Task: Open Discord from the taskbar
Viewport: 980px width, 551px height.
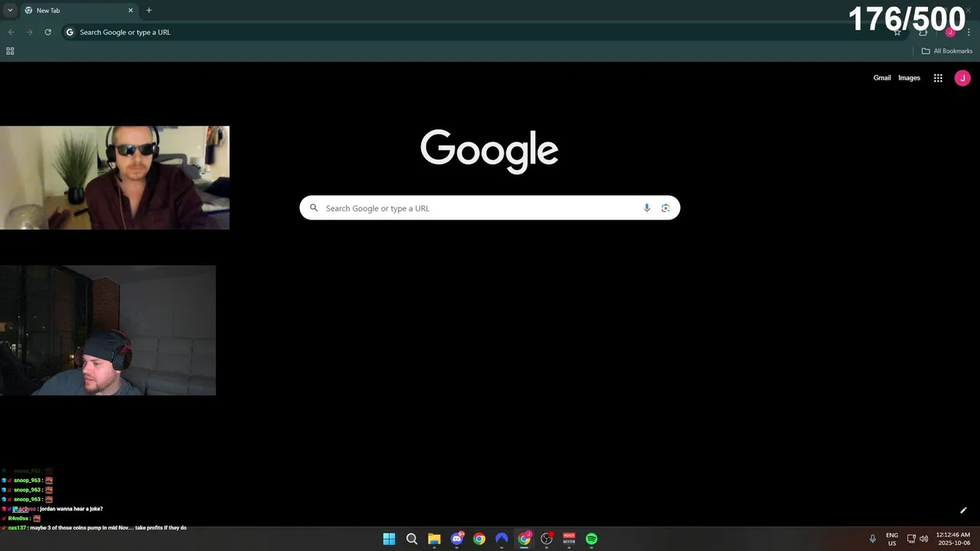Action: pos(457,539)
